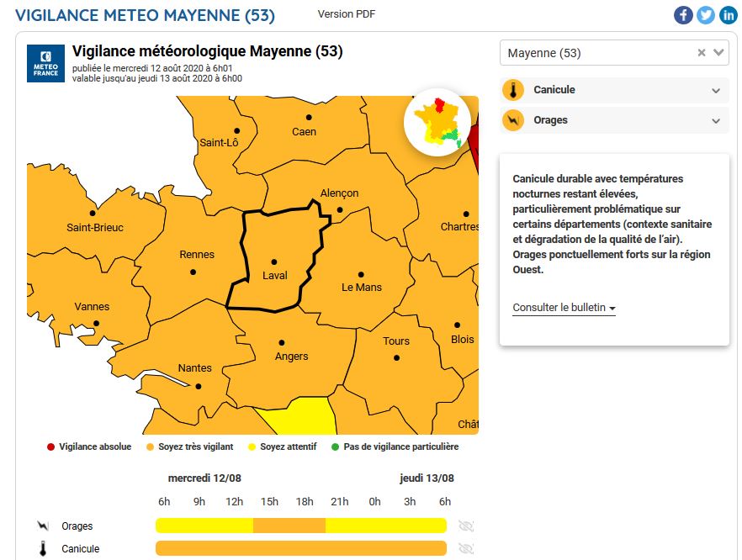
Task: Share page on Twitter
Action: click(705, 15)
